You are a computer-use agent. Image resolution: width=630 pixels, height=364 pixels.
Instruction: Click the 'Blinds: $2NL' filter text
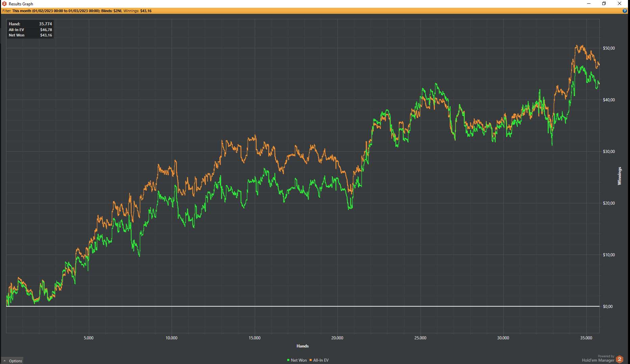pyautogui.click(x=111, y=11)
